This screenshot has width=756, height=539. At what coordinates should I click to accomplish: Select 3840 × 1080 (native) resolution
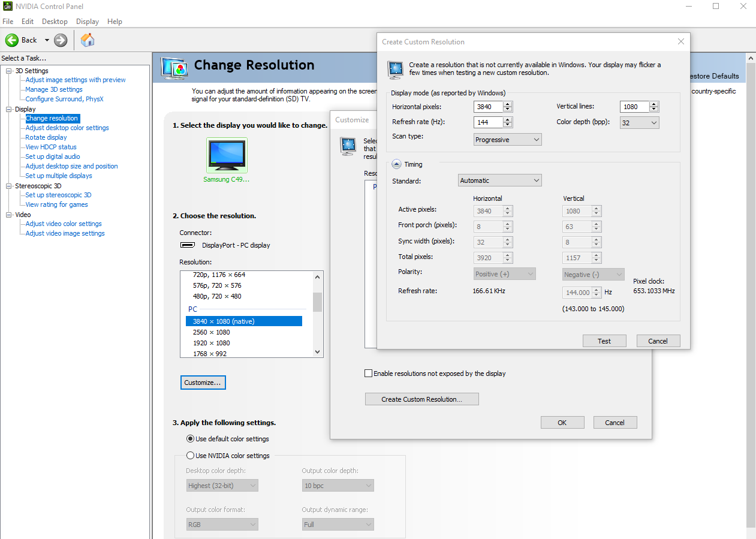click(x=244, y=321)
